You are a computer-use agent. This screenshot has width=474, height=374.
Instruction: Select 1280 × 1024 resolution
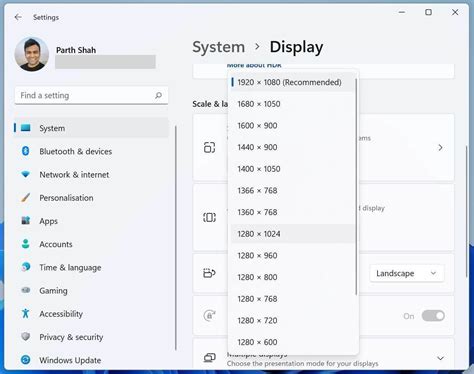point(292,234)
